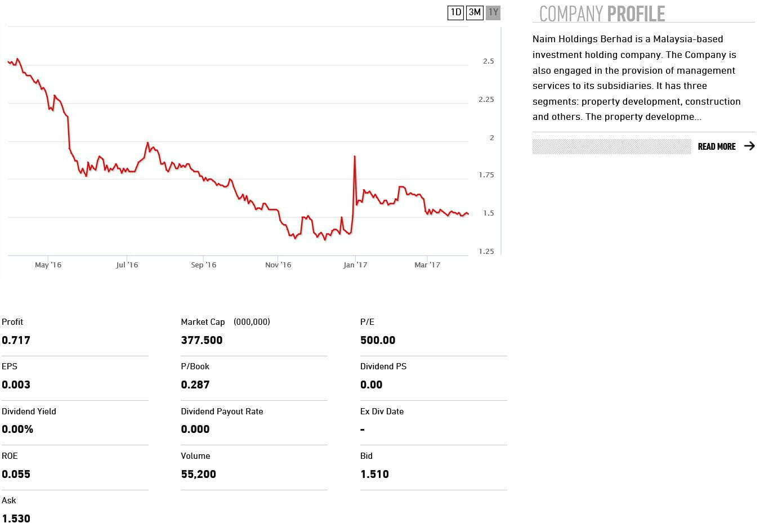The image size is (760, 532).
Task: Click the Nov '16 x-axis label
Action: [x=278, y=265]
